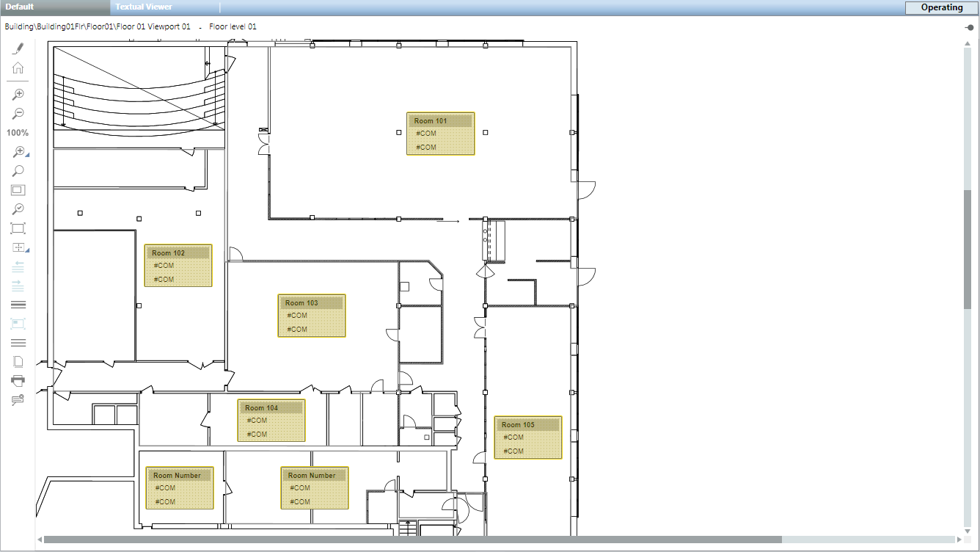Open the magnification search tool

[18, 170]
